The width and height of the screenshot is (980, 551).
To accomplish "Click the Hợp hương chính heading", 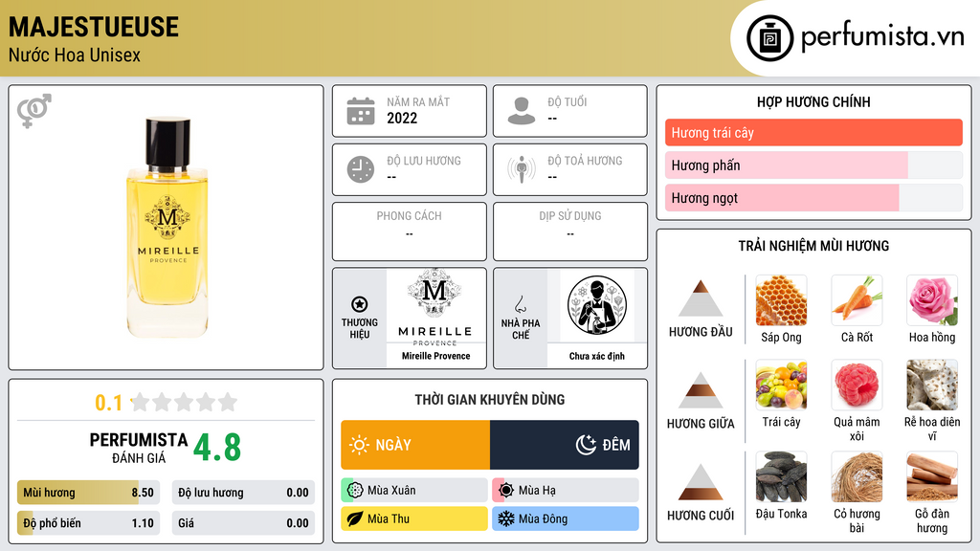I will (813, 101).
